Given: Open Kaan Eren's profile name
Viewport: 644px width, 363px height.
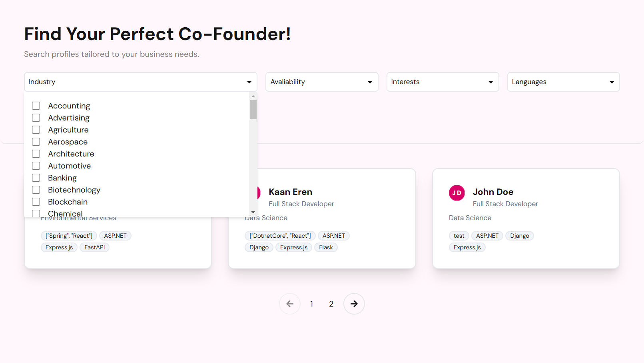Looking at the screenshot, I should click(x=290, y=192).
